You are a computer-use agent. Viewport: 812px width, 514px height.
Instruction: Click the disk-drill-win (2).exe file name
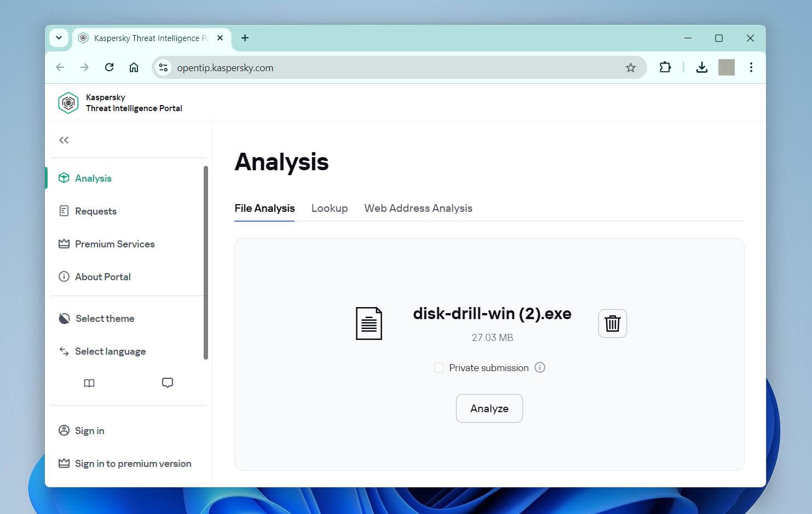(492, 314)
